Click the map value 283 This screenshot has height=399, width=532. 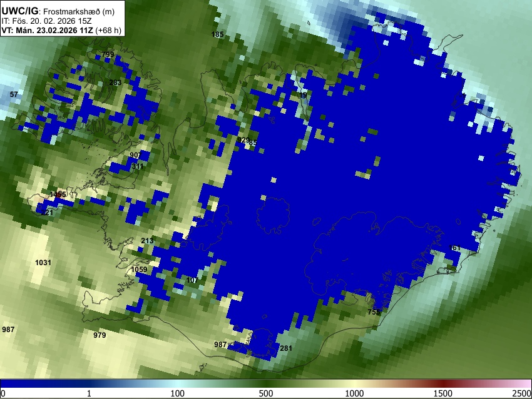115,83
